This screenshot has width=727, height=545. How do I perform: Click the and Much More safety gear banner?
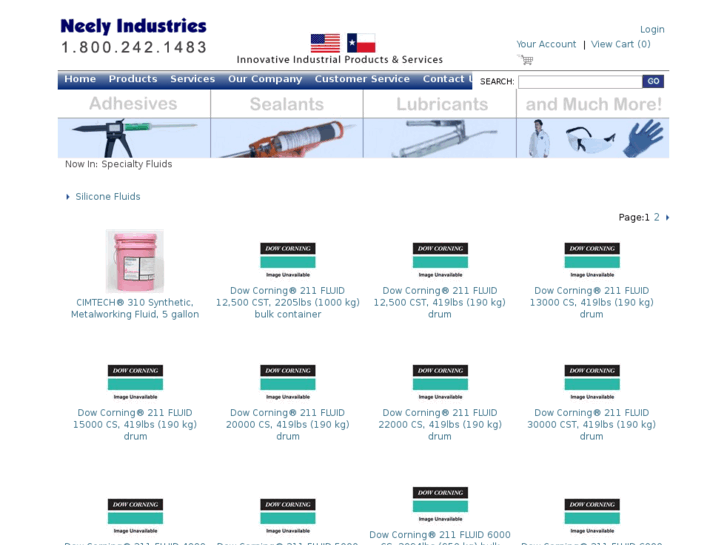point(593,124)
